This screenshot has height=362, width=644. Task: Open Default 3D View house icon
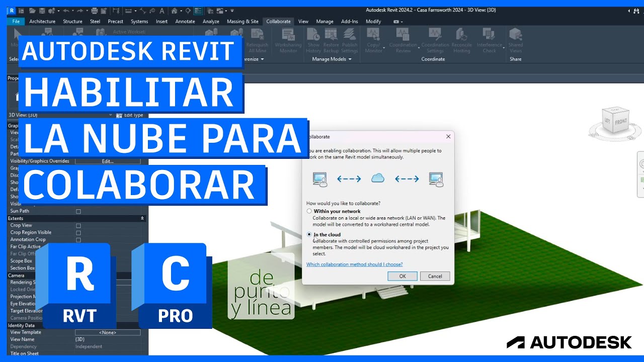pos(174,11)
